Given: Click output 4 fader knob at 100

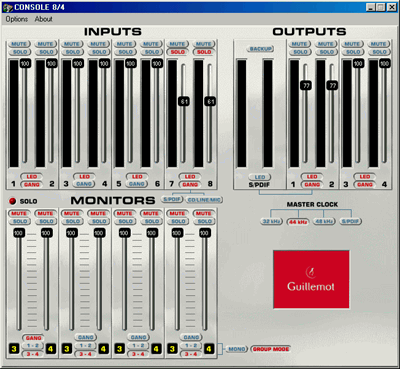Looking at the screenshot, I should pyautogui.click(x=384, y=64).
